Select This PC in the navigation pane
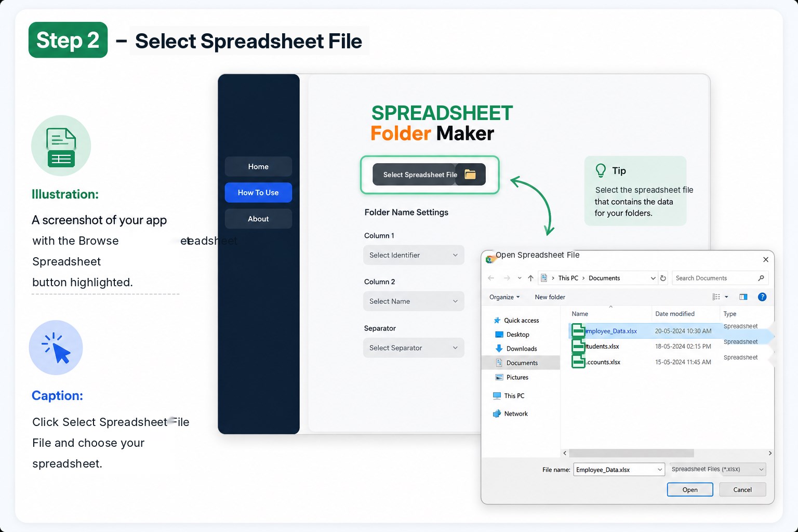The image size is (798, 532). (508, 396)
